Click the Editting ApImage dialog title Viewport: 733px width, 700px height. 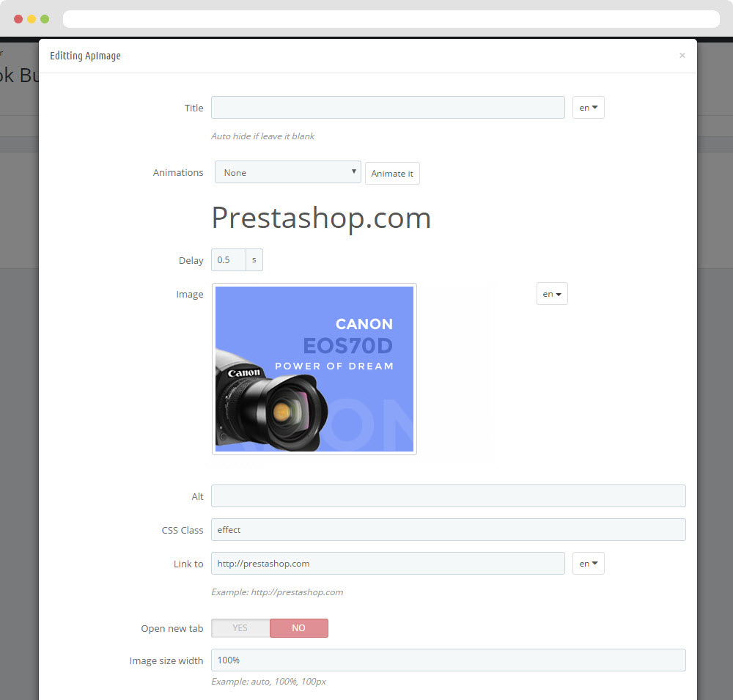tap(85, 56)
